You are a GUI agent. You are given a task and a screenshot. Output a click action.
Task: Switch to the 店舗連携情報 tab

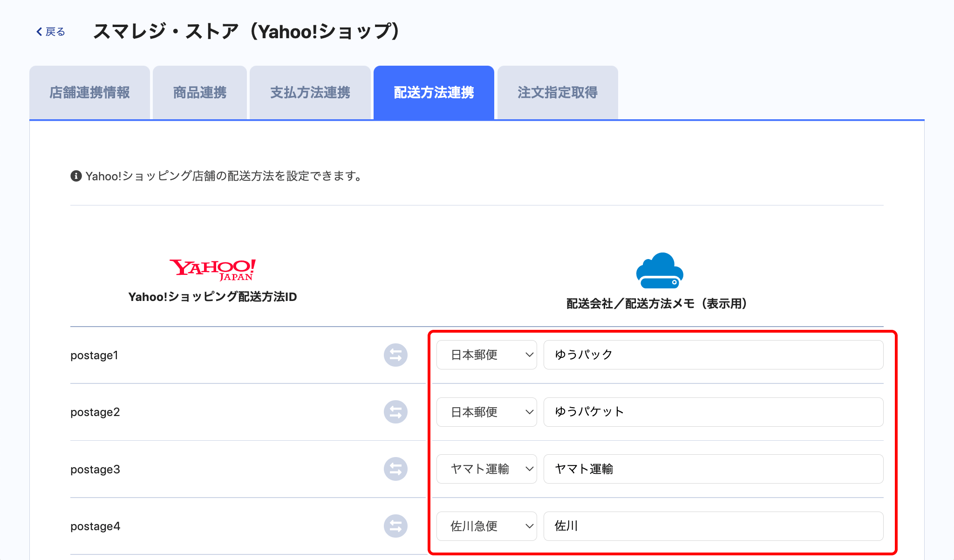click(89, 93)
